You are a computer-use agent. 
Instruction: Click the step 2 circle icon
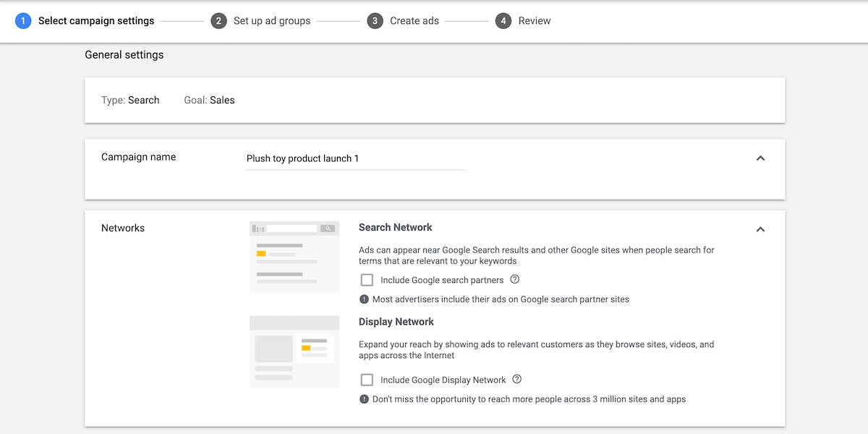coord(218,21)
